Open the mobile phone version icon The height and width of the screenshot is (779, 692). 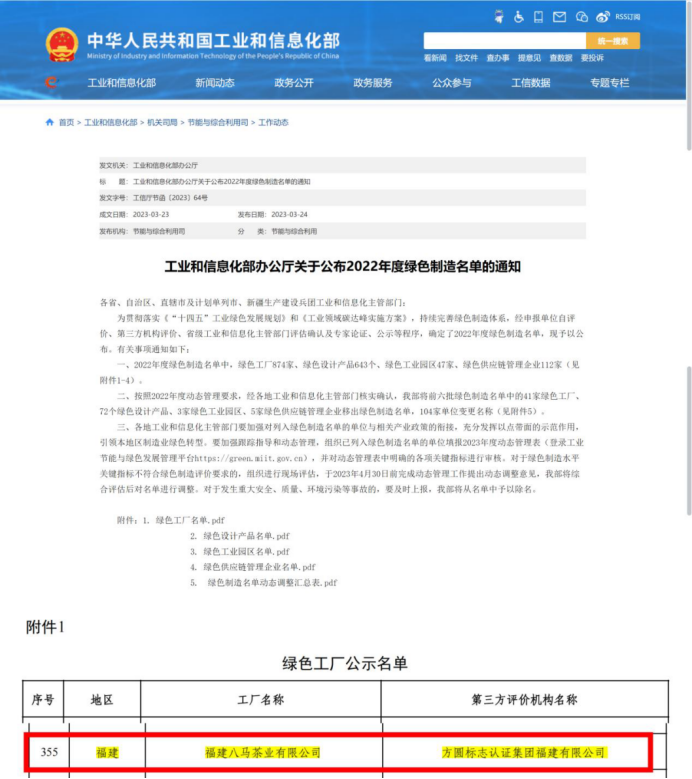click(x=538, y=17)
